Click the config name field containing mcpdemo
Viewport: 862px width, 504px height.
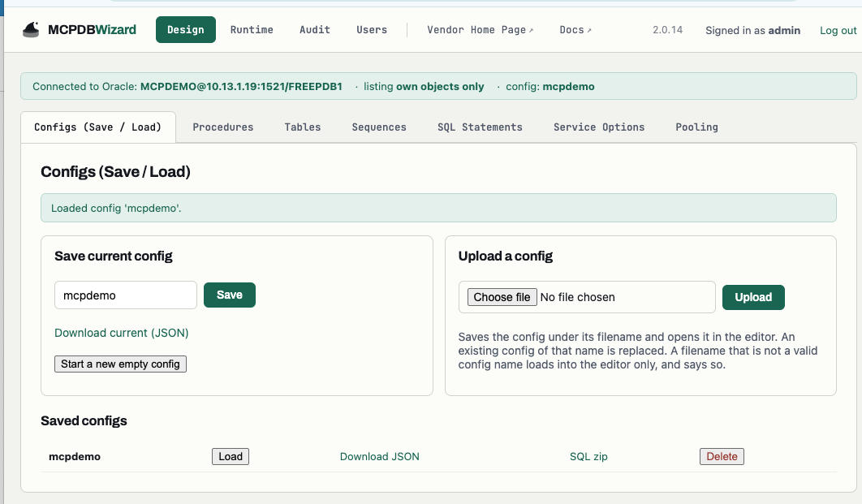[125, 295]
